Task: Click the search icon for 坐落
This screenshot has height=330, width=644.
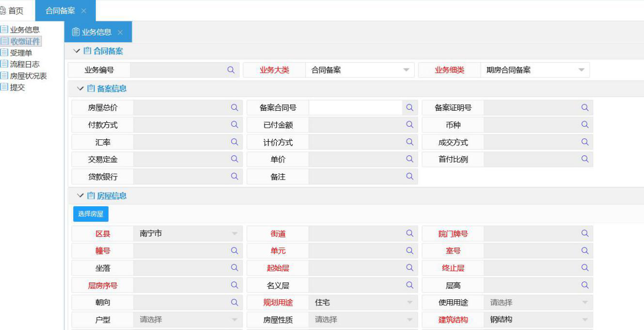Action: point(235,267)
